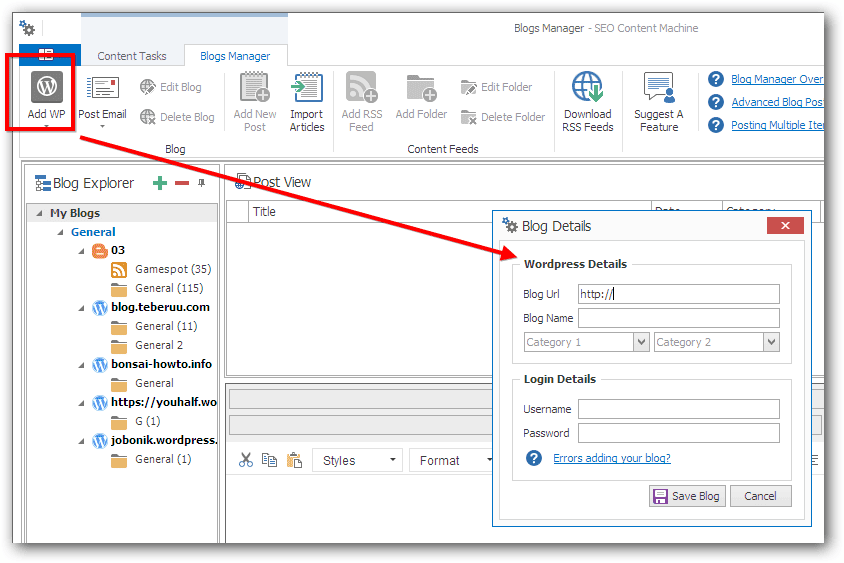Click Delete Folder in Content Feeds
Image resolution: width=844 pixels, height=563 pixels.
(x=503, y=117)
